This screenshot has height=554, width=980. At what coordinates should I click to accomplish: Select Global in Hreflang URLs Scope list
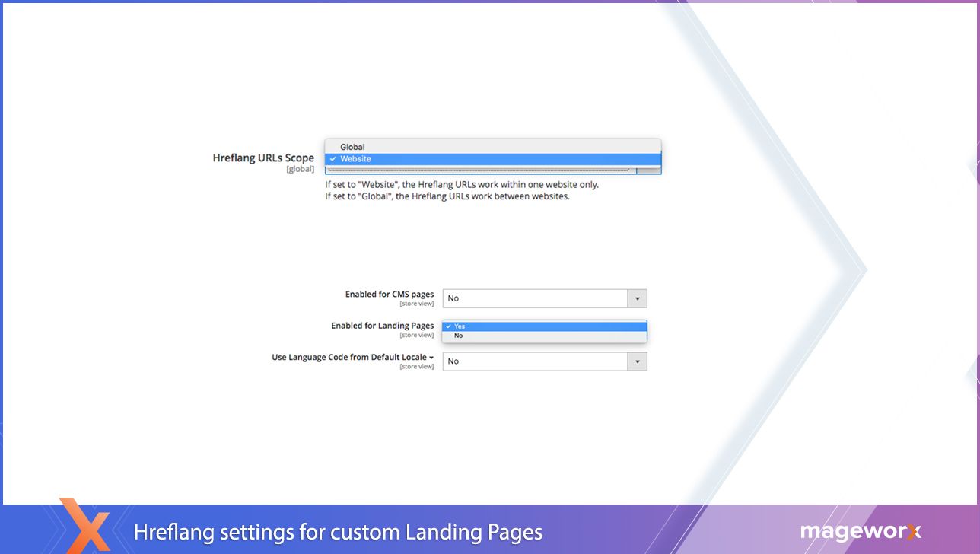coord(352,147)
